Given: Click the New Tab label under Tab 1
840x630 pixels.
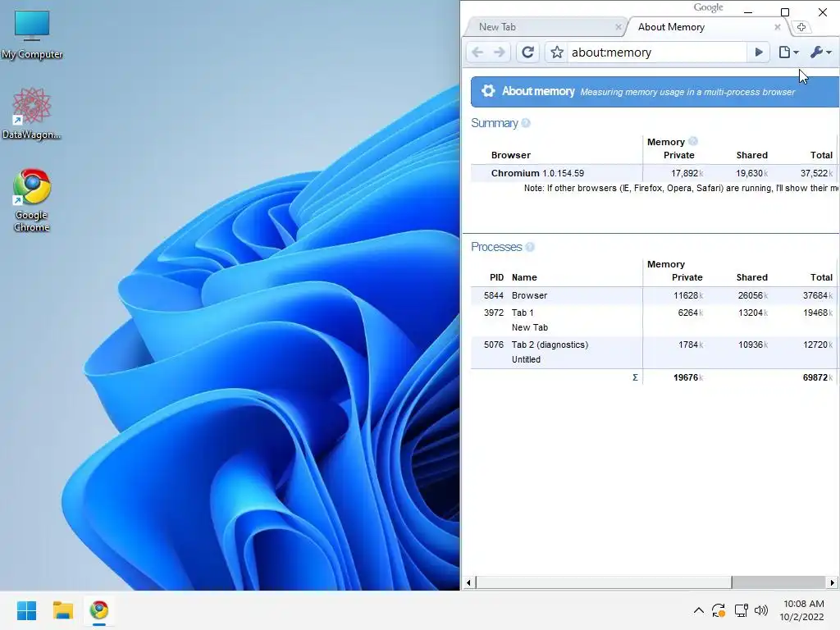Looking at the screenshot, I should [530, 327].
